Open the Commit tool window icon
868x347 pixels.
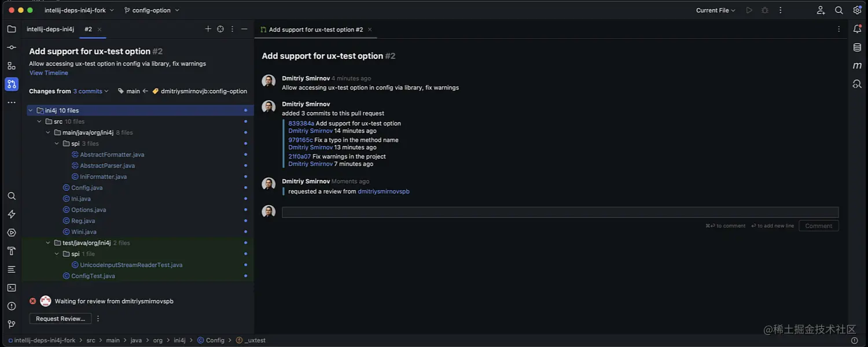click(12, 47)
